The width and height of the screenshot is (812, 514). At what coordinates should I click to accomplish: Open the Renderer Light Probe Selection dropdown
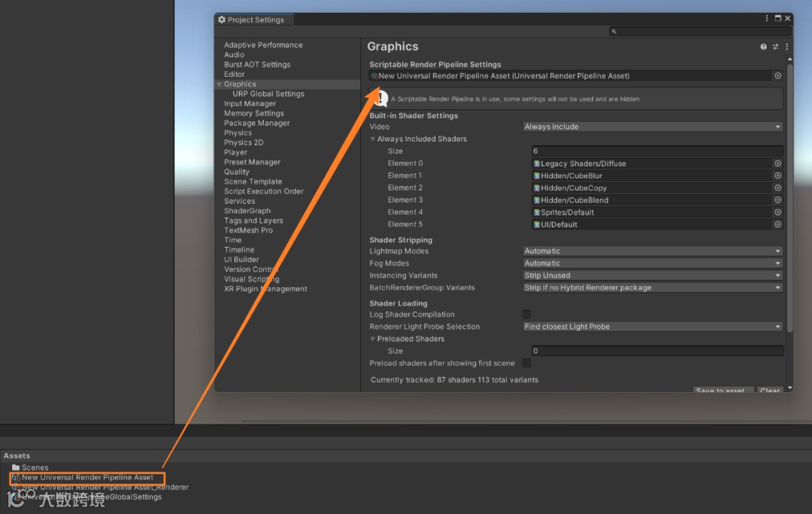tap(653, 327)
